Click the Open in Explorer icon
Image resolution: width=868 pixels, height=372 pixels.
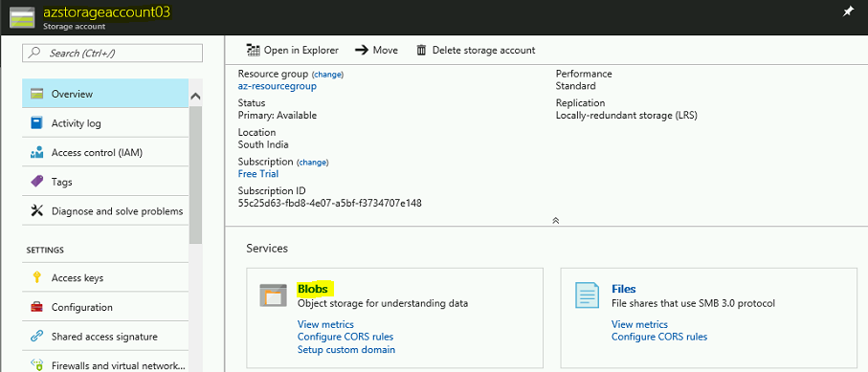point(254,51)
